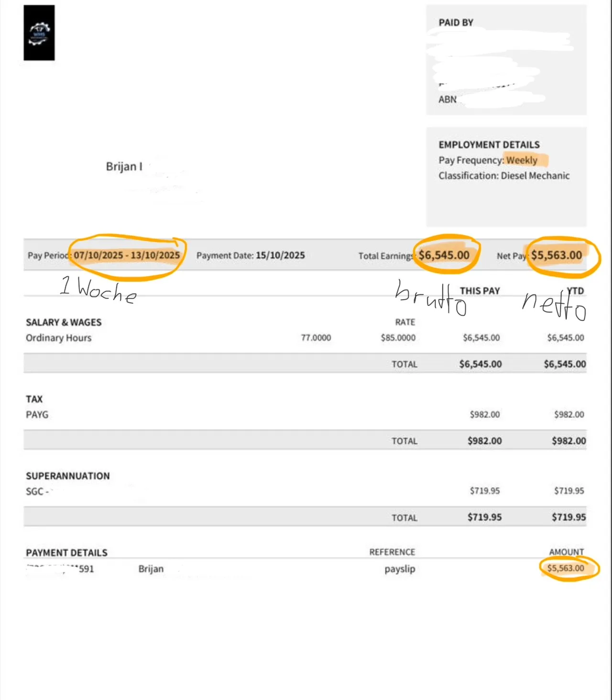Click the payslip reference text
Image resolution: width=612 pixels, height=700 pixels.
pyautogui.click(x=400, y=569)
